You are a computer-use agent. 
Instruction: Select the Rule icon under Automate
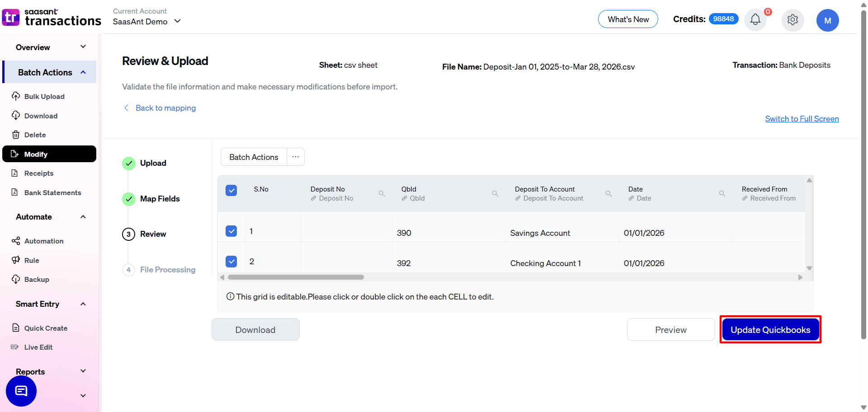click(16, 260)
